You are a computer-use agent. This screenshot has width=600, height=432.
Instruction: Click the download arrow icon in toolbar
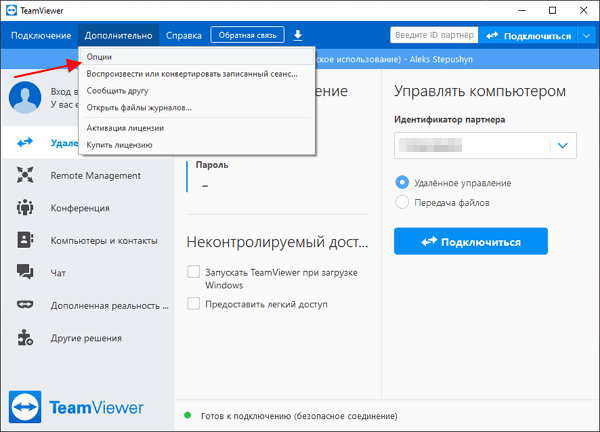298,36
